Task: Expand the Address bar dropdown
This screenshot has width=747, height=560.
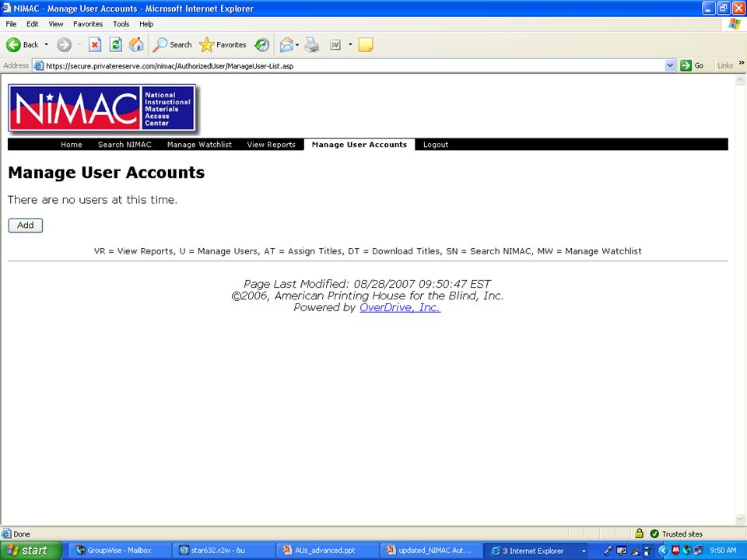Action: pyautogui.click(x=670, y=65)
